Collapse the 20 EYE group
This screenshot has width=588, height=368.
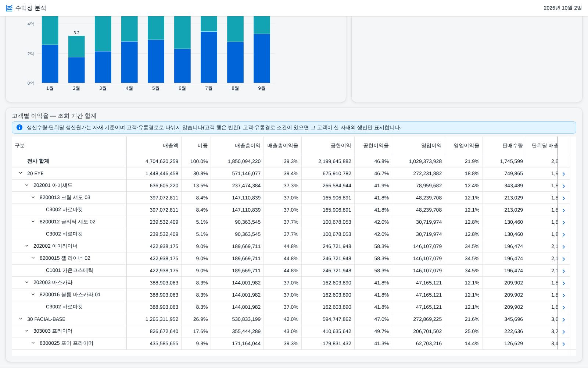(x=21, y=173)
